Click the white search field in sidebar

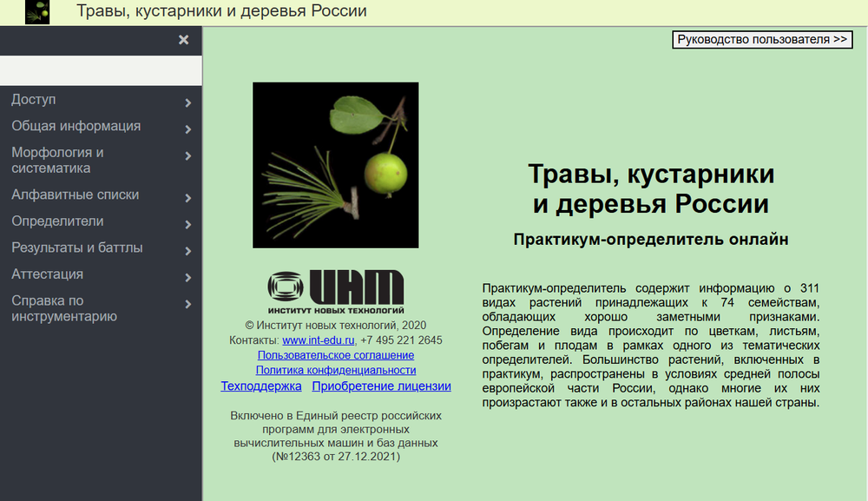pos(101,70)
